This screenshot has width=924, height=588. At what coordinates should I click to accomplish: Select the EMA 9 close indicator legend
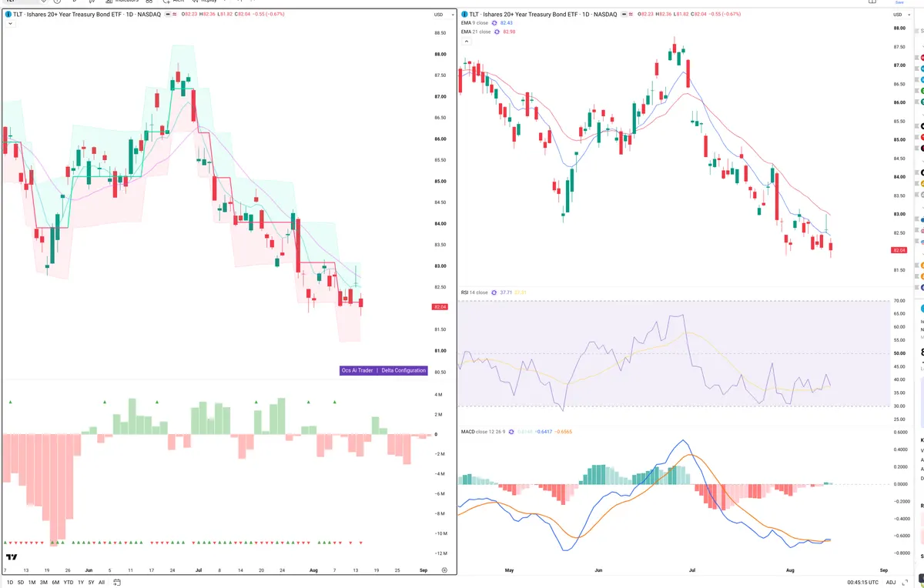point(474,23)
